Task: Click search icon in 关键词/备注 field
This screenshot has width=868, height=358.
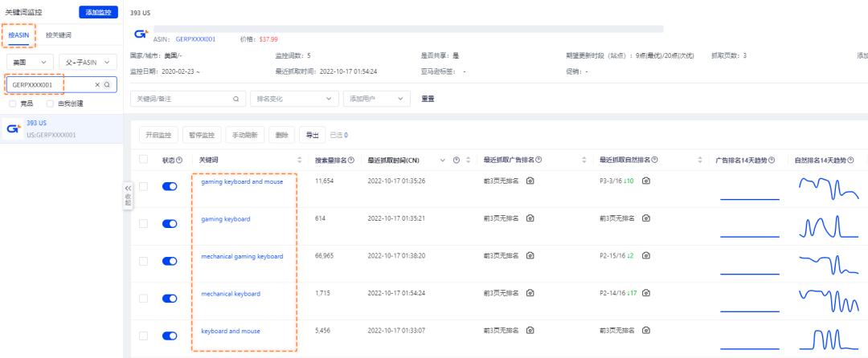Action: 235,99
